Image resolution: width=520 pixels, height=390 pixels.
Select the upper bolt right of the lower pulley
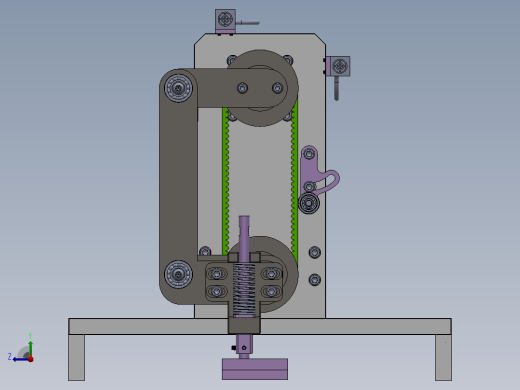point(315,252)
